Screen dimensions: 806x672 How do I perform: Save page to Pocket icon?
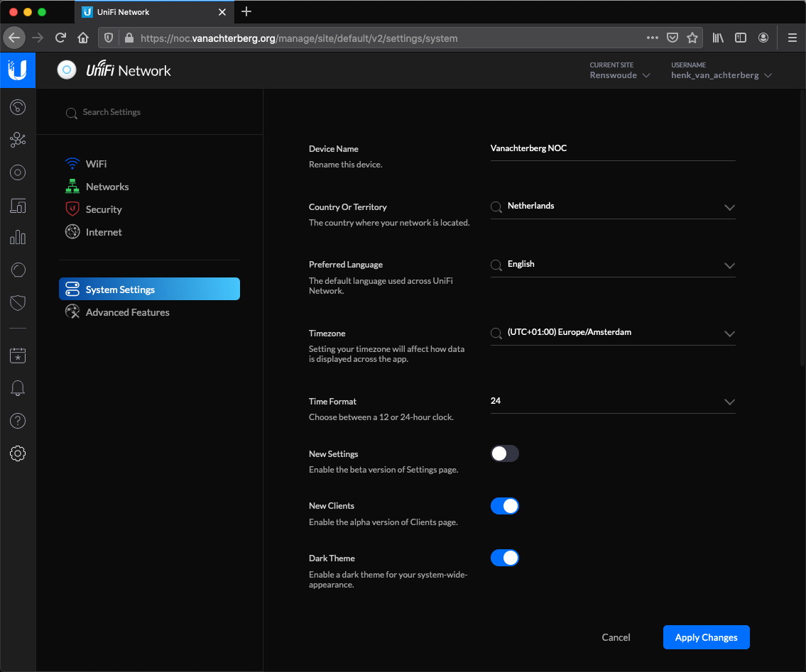tap(672, 38)
